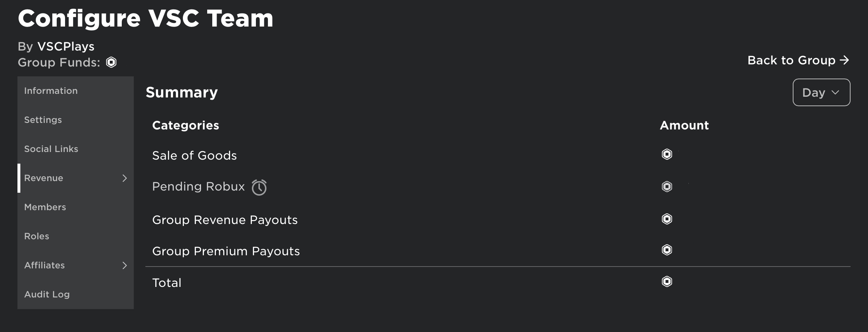Image resolution: width=868 pixels, height=332 pixels.
Task: Select the Pending Robux category row
Action: click(x=198, y=187)
